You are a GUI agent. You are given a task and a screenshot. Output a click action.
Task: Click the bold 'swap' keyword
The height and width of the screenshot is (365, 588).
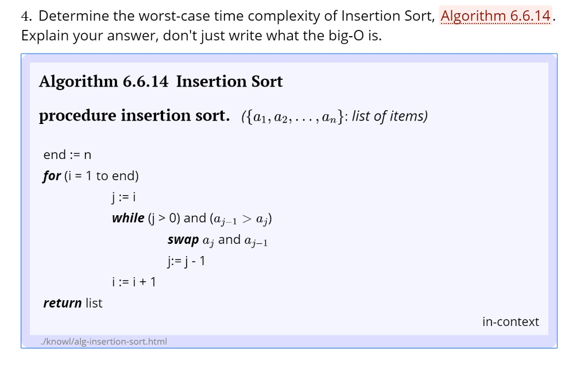183,239
